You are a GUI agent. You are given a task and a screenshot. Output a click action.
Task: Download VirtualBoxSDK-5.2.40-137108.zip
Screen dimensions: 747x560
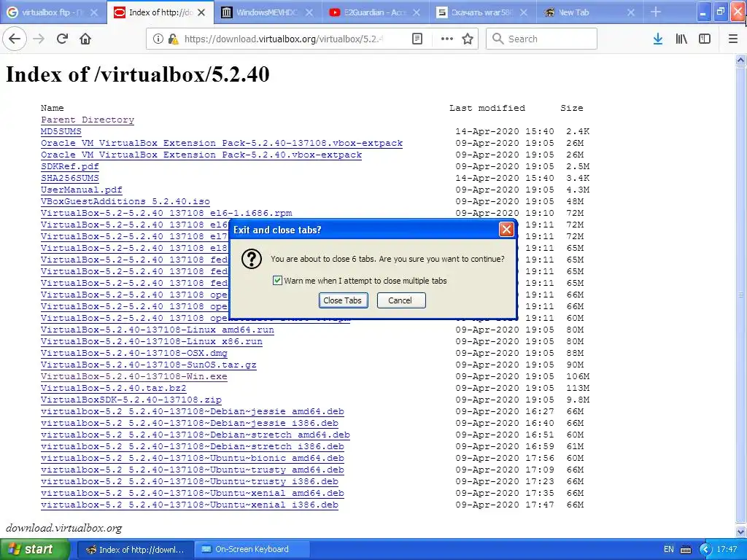point(131,400)
